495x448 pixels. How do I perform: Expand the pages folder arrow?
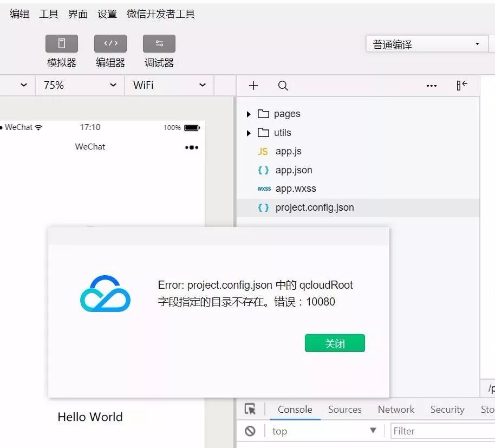tap(249, 114)
